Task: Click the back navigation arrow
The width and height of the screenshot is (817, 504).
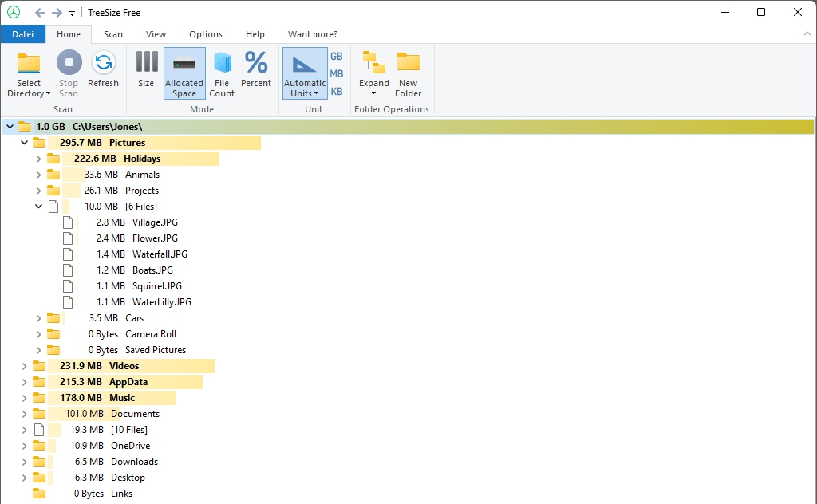Action: click(x=40, y=13)
